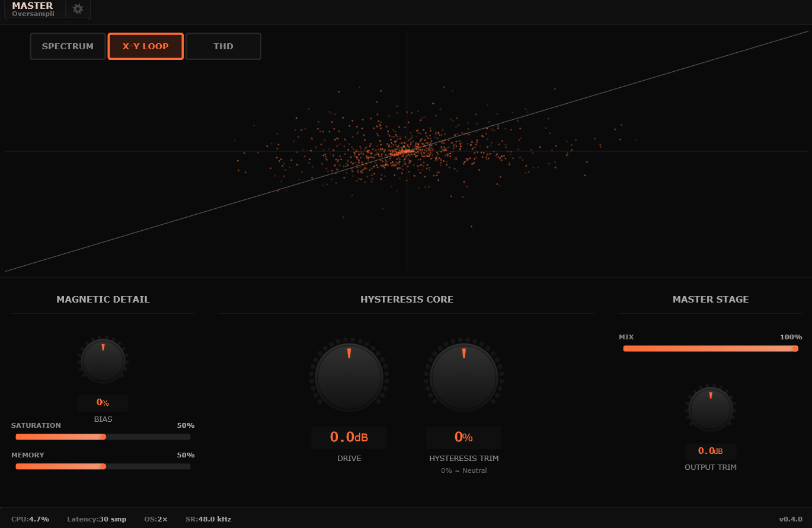The image size is (812, 528).
Task: Click the CPU 4.7% status readout
Action: 30,519
